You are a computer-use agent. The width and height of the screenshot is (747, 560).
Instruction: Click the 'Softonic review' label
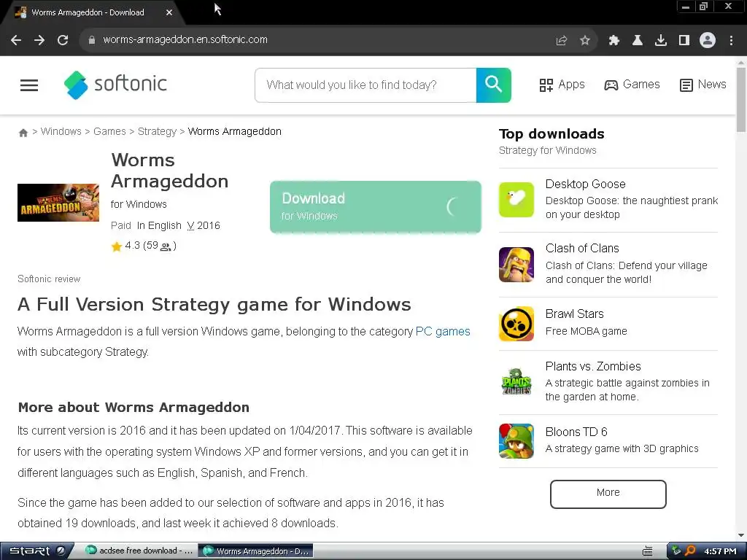tap(49, 279)
